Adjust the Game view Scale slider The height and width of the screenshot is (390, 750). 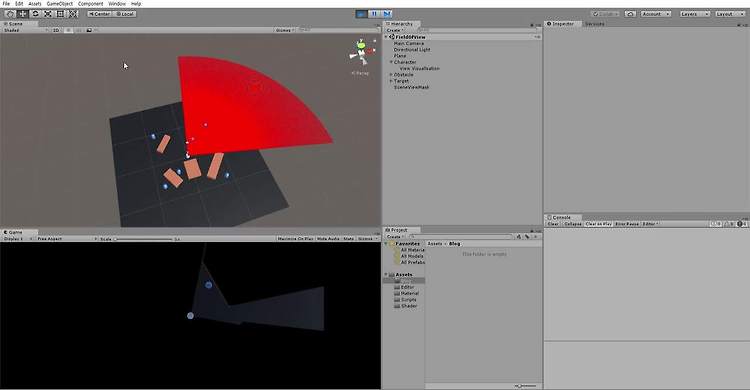143,238
